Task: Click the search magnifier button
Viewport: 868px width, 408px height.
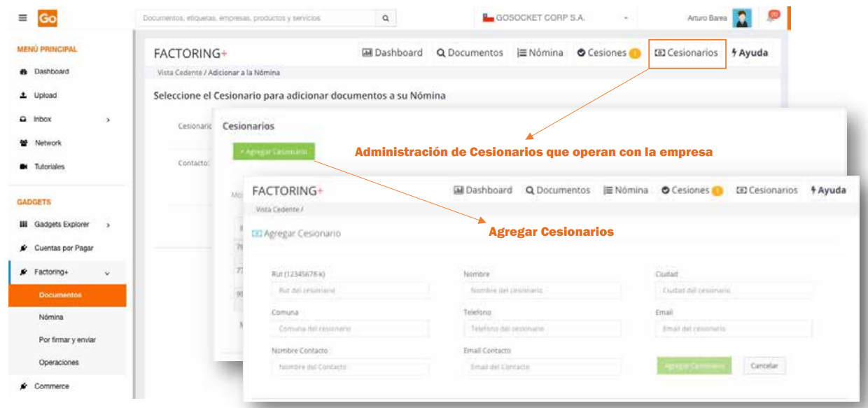Action: click(386, 18)
